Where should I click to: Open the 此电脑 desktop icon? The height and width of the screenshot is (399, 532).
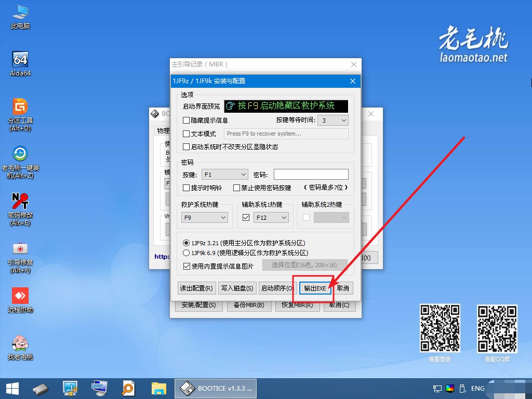click(x=20, y=17)
